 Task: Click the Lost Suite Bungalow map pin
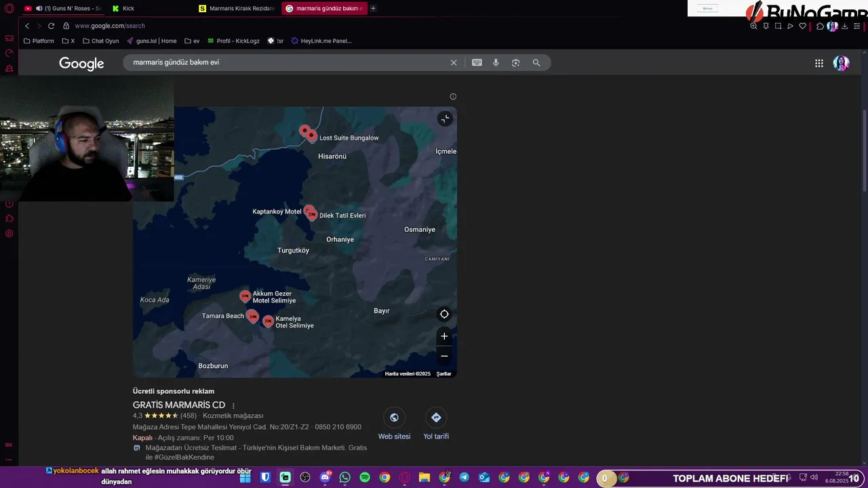(x=311, y=136)
